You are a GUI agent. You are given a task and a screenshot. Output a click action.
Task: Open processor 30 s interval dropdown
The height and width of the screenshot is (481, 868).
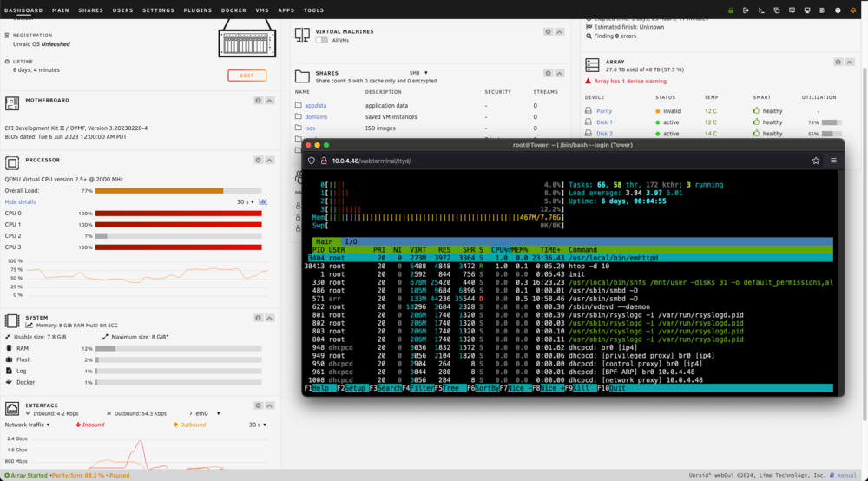[x=246, y=202]
